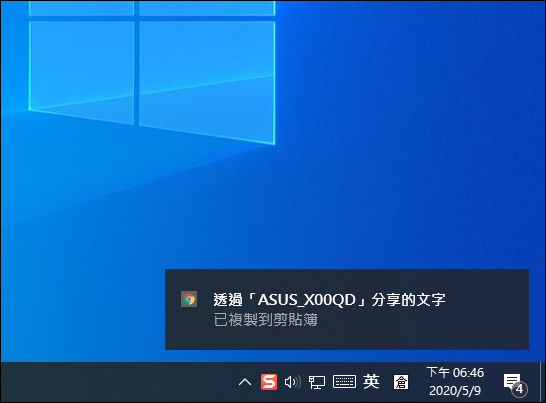Click the date 2020/5/9 in taskbar

455,391
